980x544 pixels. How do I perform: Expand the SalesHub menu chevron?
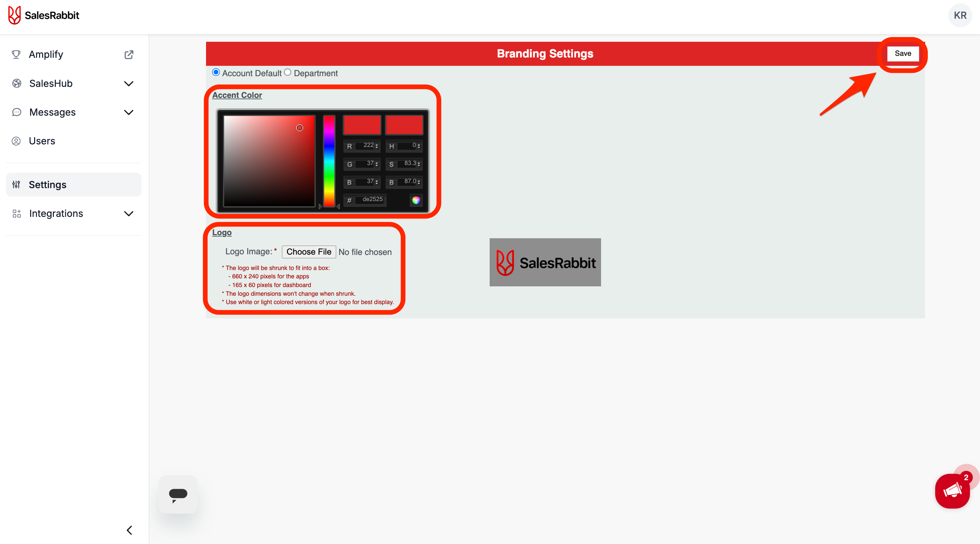[x=128, y=84]
